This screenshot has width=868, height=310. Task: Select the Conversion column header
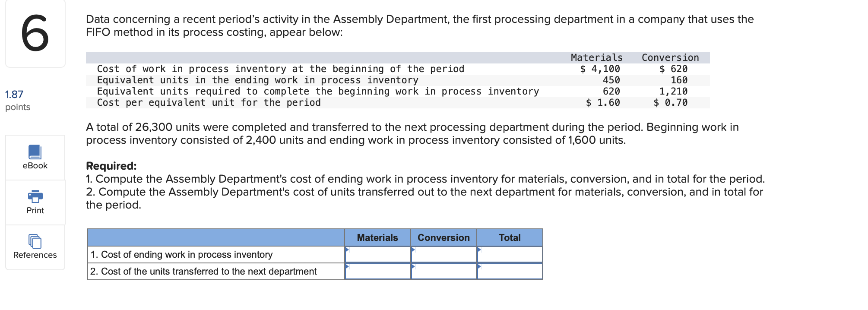tap(443, 237)
